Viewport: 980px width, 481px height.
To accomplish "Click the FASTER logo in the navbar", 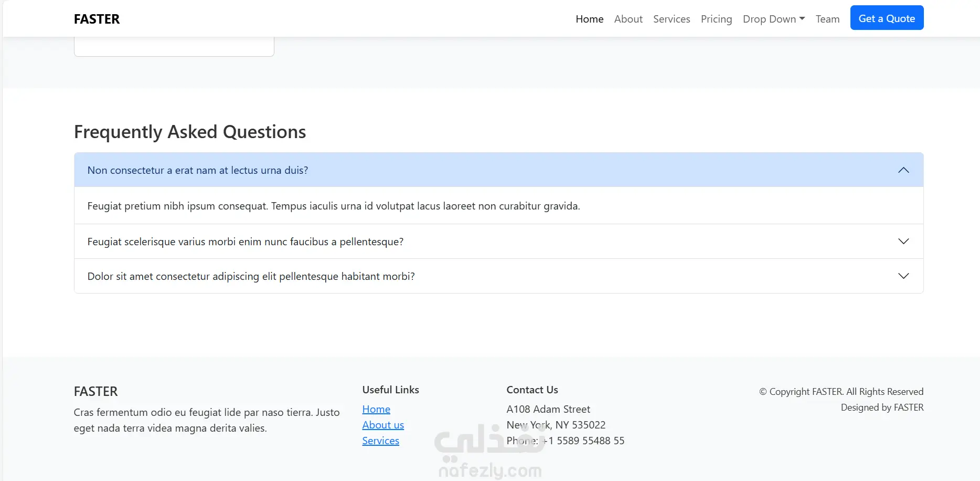I will pos(97,19).
